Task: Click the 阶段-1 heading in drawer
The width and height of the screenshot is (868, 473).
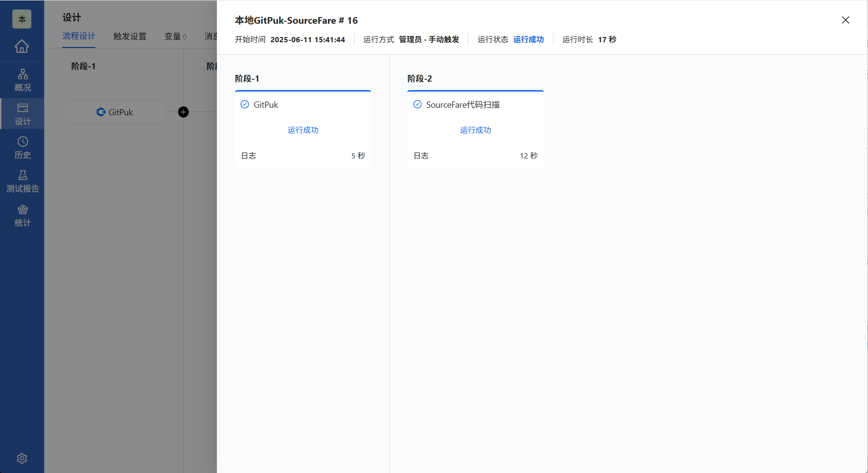Action: pyautogui.click(x=247, y=79)
